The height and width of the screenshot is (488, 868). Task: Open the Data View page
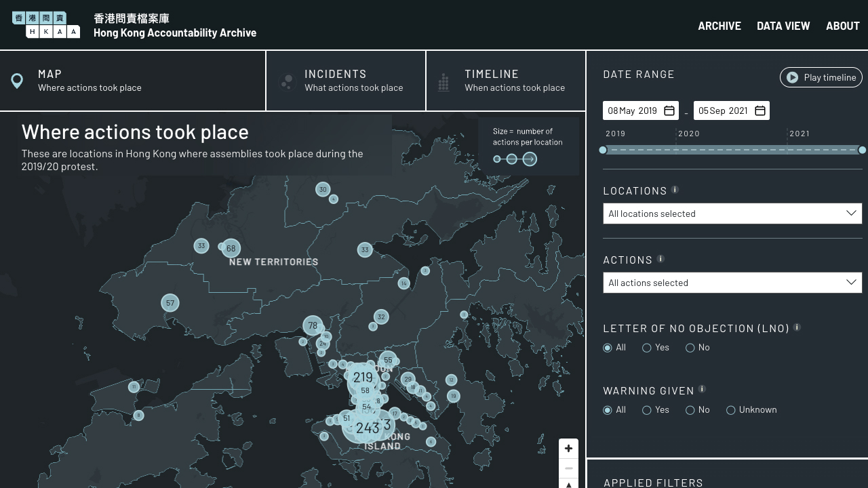point(783,26)
